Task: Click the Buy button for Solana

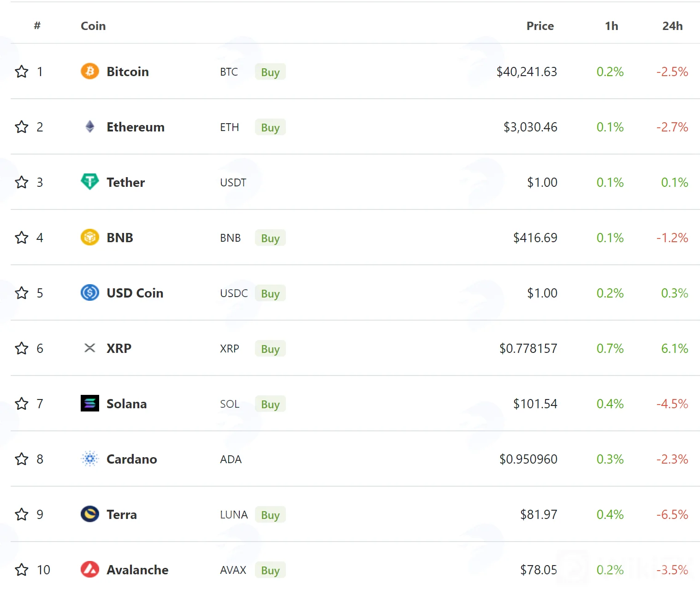Action: click(270, 404)
